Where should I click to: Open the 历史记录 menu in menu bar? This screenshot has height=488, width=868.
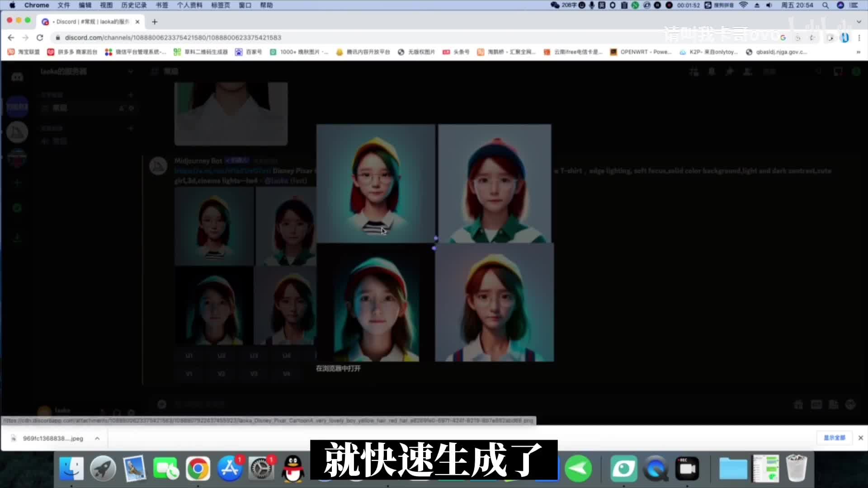(x=134, y=5)
